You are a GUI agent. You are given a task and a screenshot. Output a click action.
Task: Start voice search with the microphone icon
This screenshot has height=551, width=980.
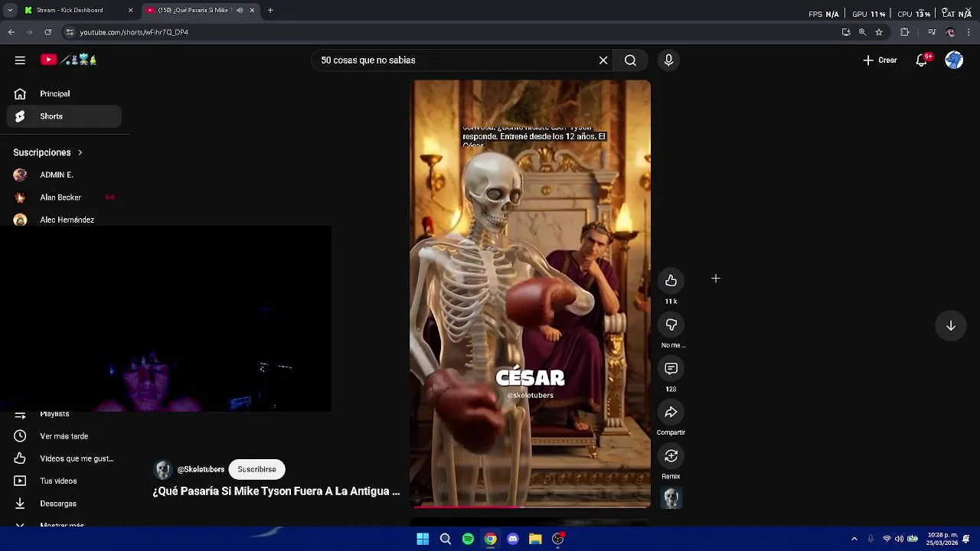pos(668,60)
